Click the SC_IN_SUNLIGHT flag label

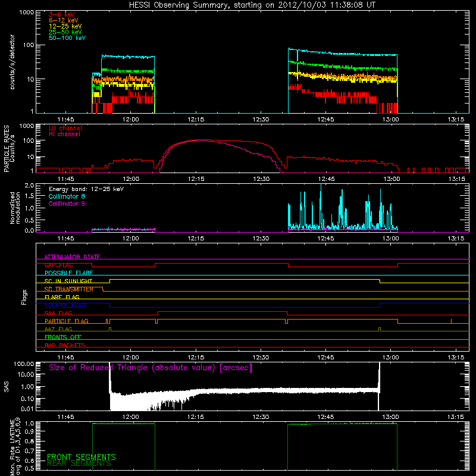click(68, 281)
